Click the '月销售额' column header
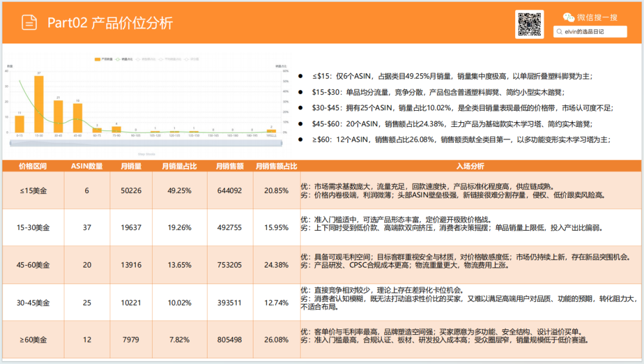644x364 pixels. coord(230,166)
